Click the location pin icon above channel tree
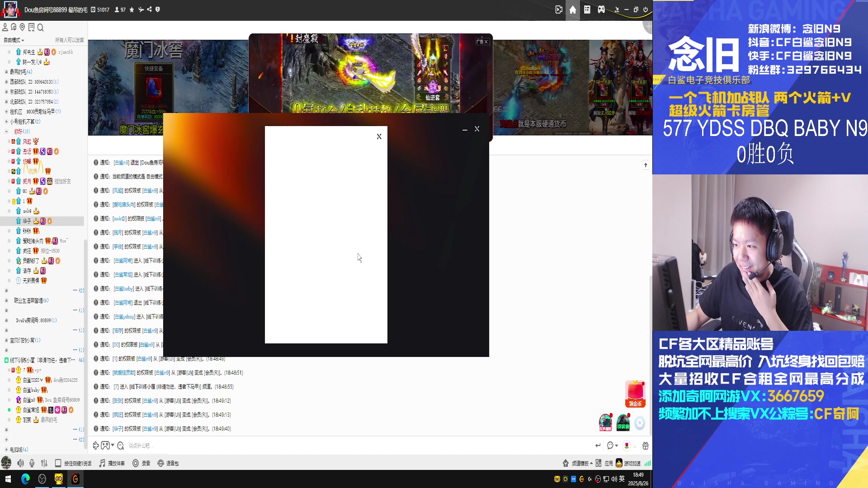The image size is (868, 488). coord(22,28)
